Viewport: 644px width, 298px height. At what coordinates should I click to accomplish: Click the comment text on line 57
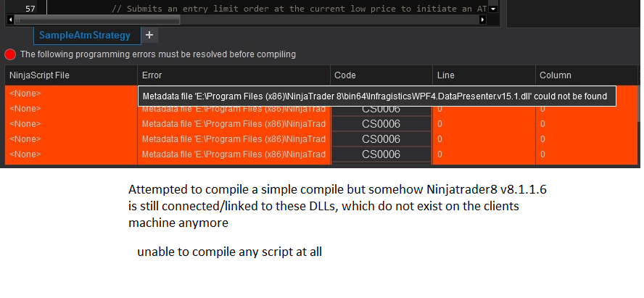click(290, 9)
